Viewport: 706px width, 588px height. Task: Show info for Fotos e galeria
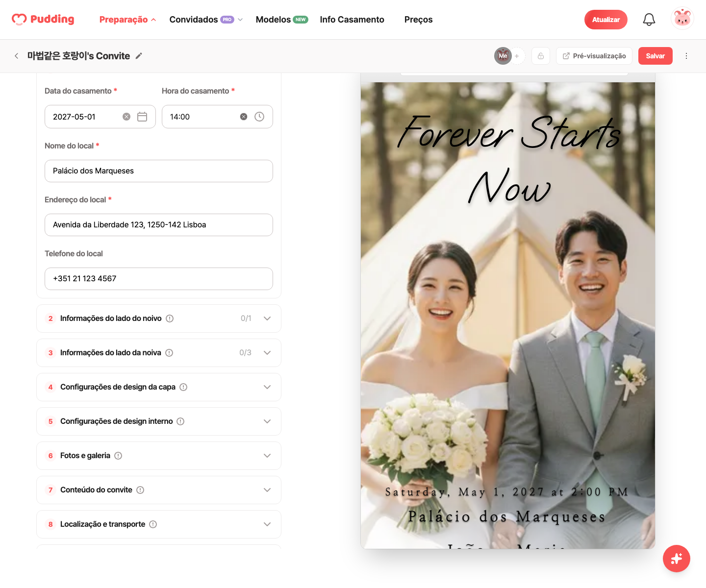tap(118, 456)
